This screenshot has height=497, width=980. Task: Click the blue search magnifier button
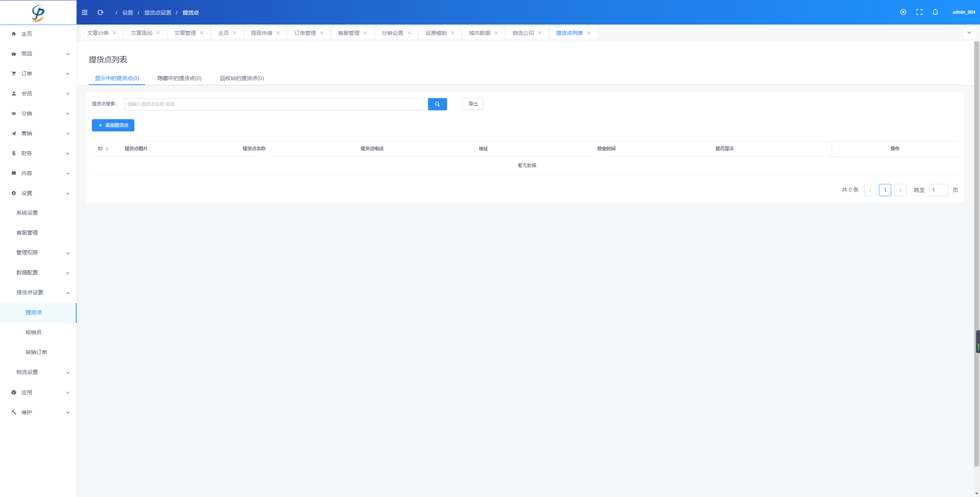pyautogui.click(x=437, y=104)
